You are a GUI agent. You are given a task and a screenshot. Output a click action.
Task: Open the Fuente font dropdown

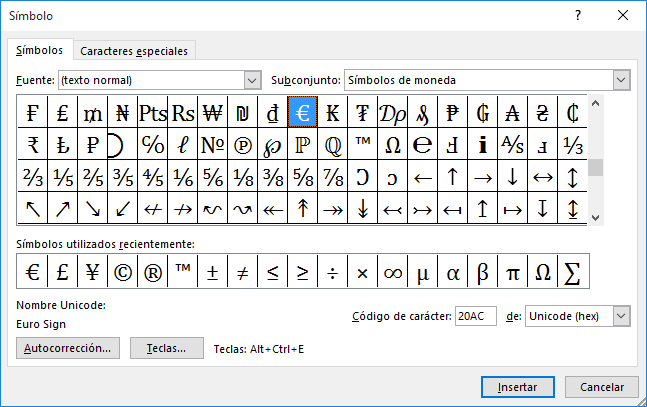(252, 80)
